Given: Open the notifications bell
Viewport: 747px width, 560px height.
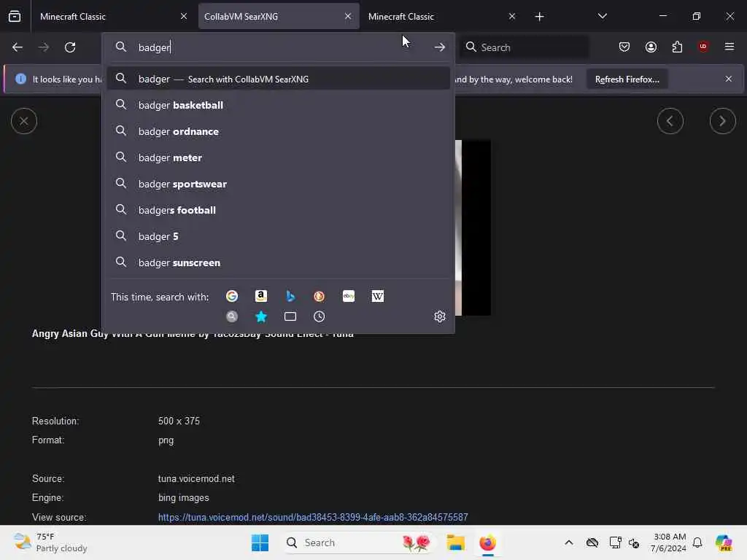Looking at the screenshot, I should (697, 542).
